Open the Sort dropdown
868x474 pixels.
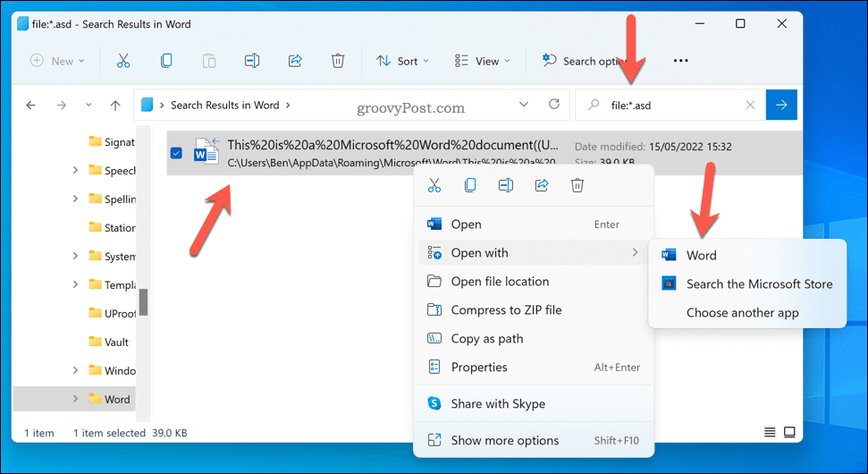402,61
